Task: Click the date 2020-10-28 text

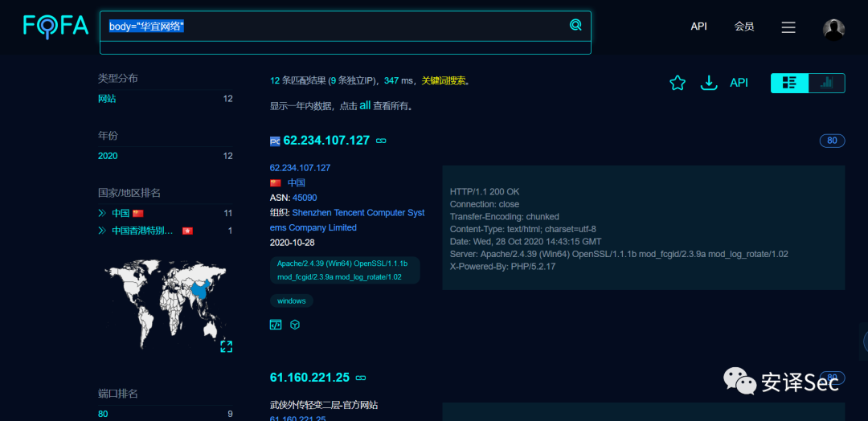Action: [x=292, y=243]
